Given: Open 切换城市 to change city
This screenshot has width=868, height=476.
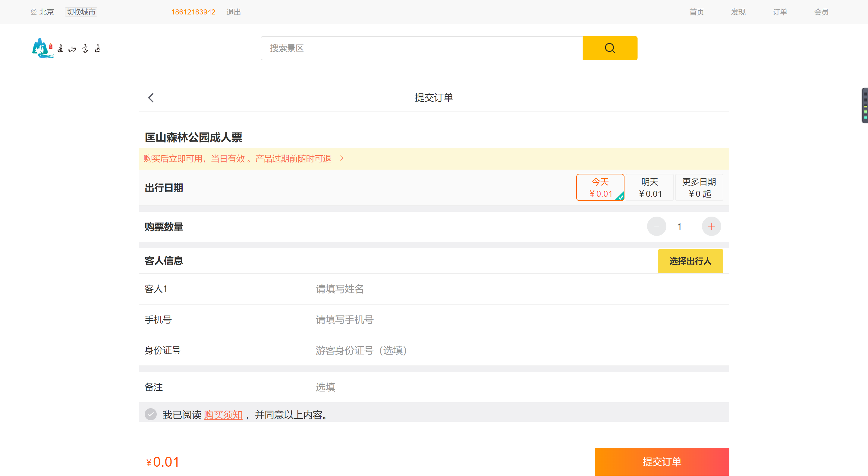Looking at the screenshot, I should tap(80, 12).
